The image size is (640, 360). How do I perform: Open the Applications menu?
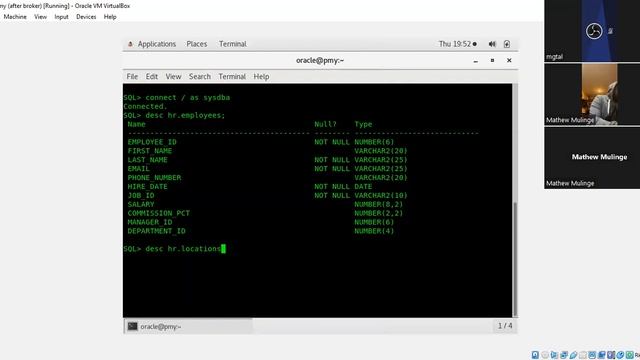pos(157,44)
